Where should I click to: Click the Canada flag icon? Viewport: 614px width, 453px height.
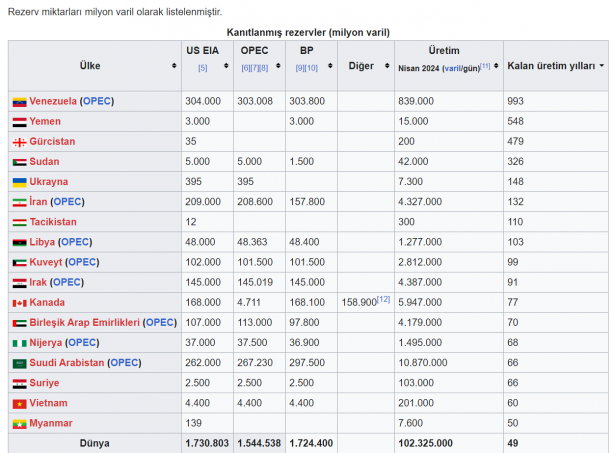coord(19,303)
